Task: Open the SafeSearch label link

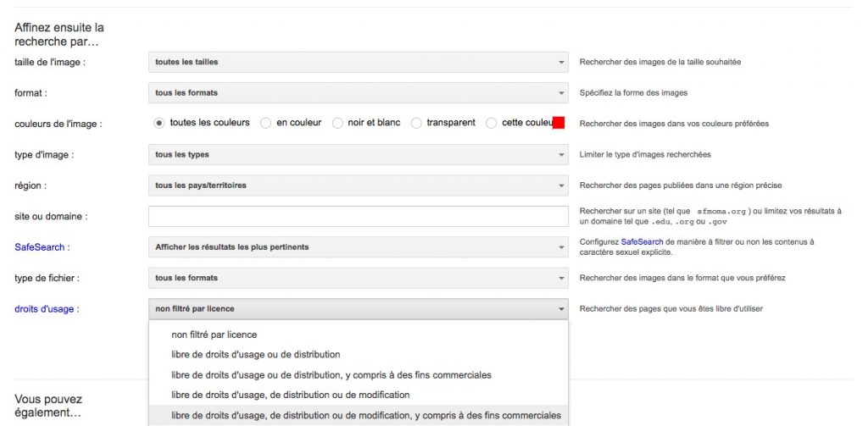Action: 40,247
